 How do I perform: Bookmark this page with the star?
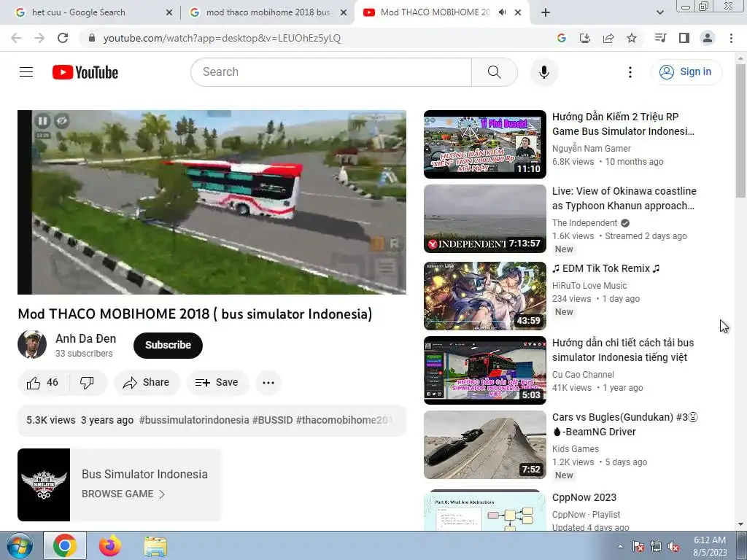pyautogui.click(x=631, y=38)
